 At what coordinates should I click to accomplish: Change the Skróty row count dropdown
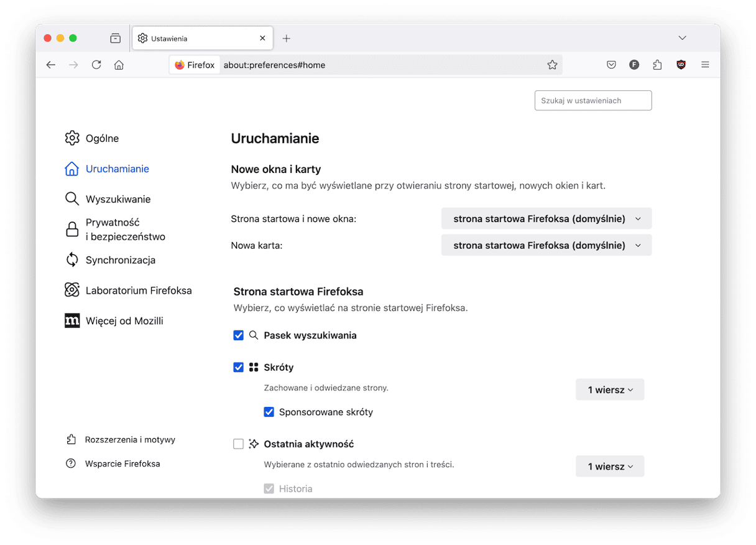coord(610,389)
